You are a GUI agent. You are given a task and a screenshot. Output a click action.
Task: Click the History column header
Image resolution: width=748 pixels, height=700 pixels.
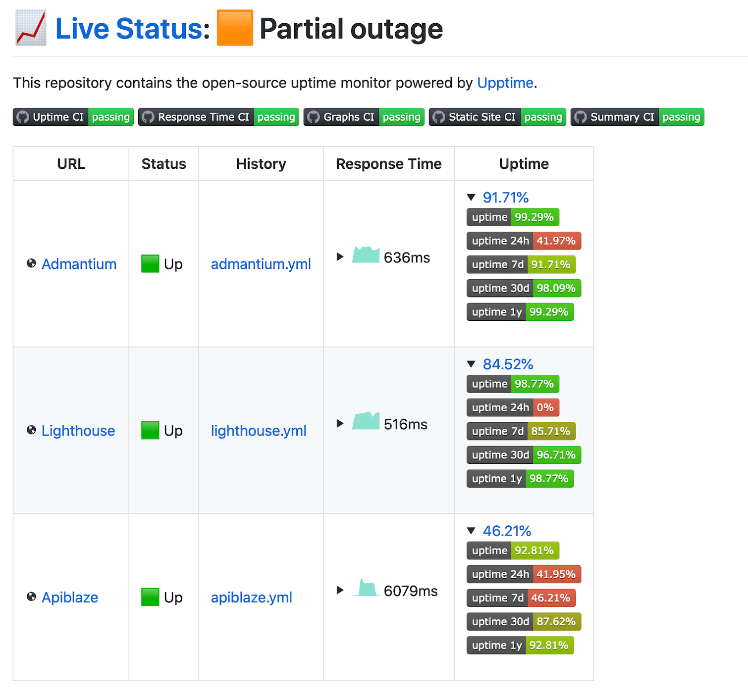[261, 164]
